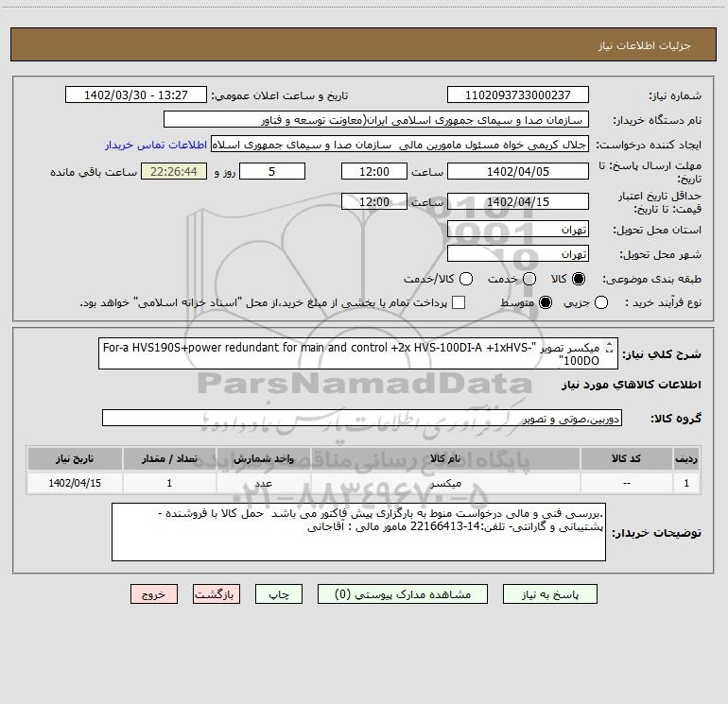Click the requester name field جلال کریمی خواه

pyautogui.click(x=400, y=145)
